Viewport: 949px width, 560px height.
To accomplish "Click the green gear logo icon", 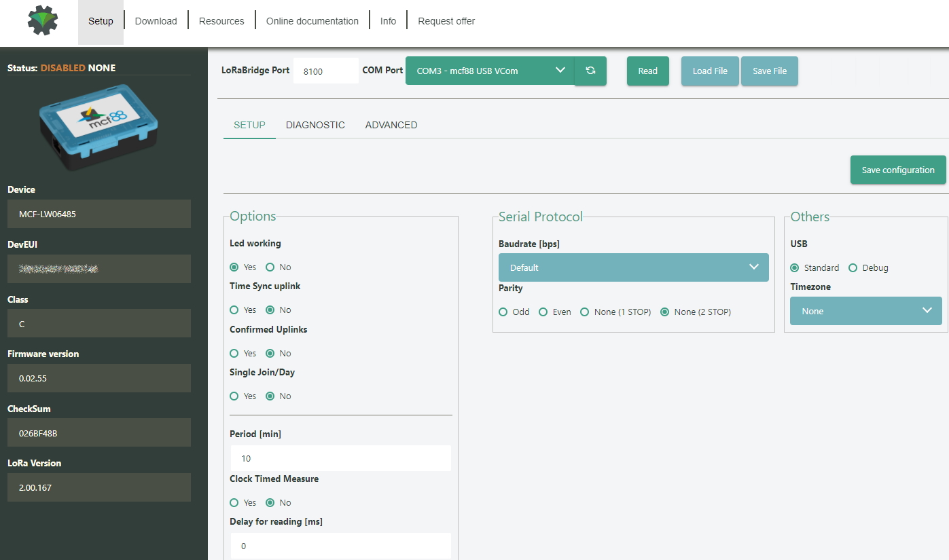I will pos(43,21).
